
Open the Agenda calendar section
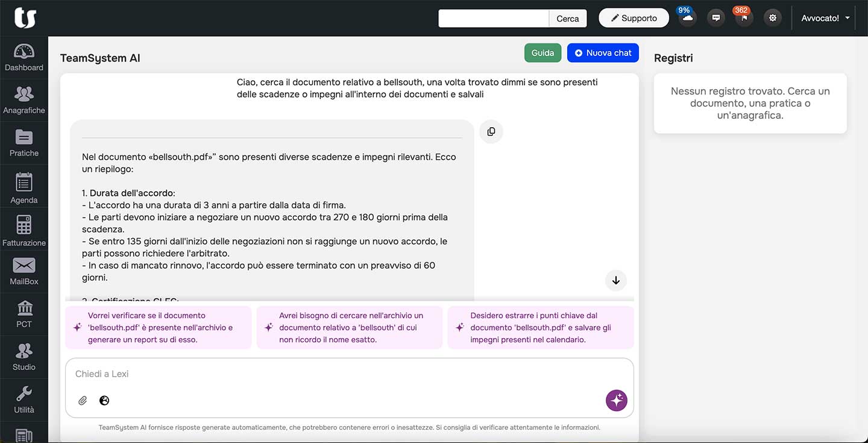[24, 187]
